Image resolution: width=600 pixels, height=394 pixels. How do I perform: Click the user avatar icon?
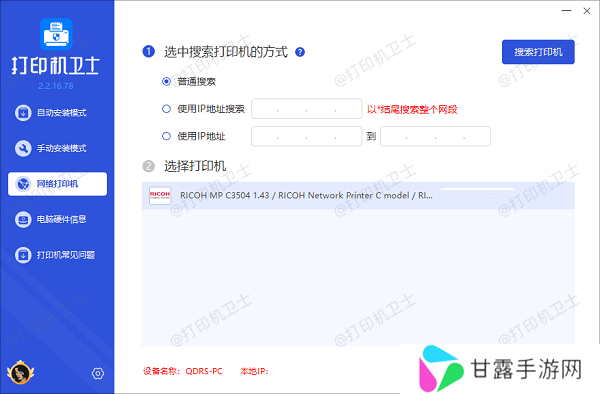tap(20, 373)
